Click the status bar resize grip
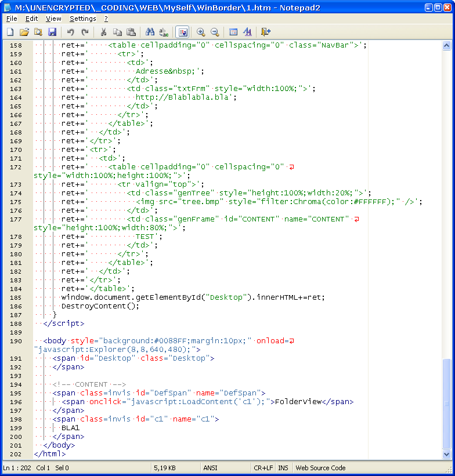Image resolution: width=455 pixels, height=476 pixels. pyautogui.click(x=449, y=469)
